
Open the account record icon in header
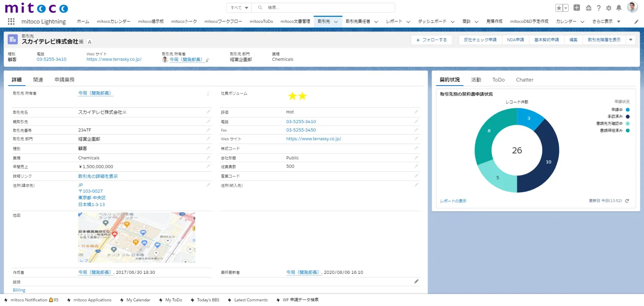pos(13,39)
